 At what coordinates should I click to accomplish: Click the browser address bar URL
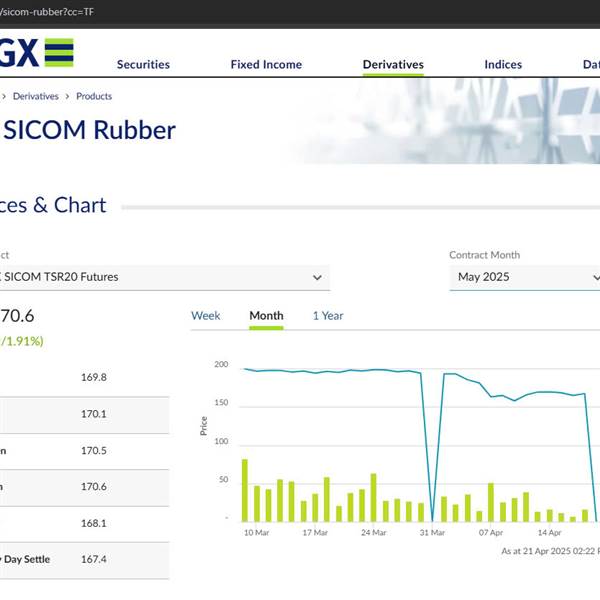(47, 12)
